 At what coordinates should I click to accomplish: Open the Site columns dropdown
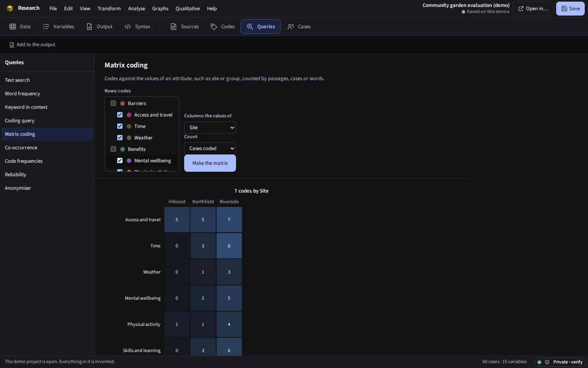(210, 128)
